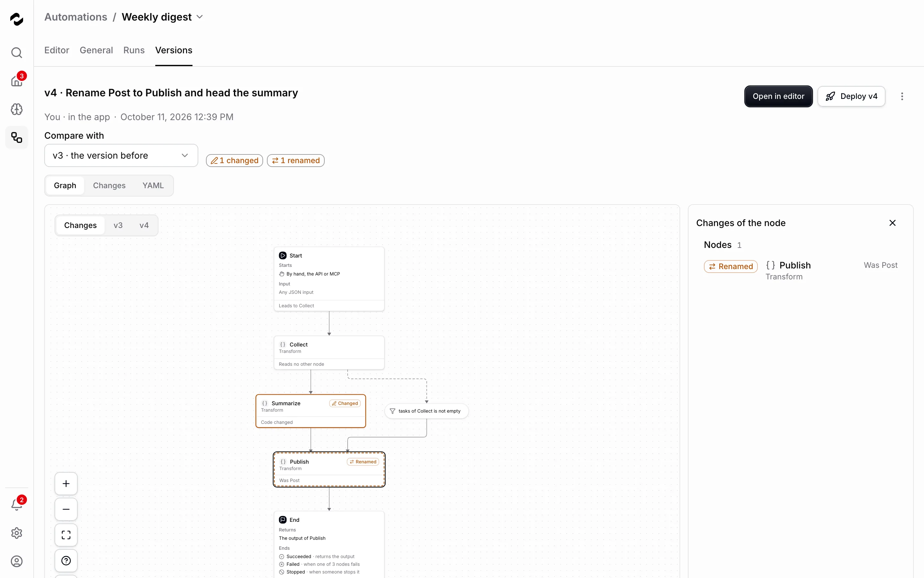Screen dimensions: 924x578
Task: Zoom out of the graph with the minus button
Action: (66, 509)
